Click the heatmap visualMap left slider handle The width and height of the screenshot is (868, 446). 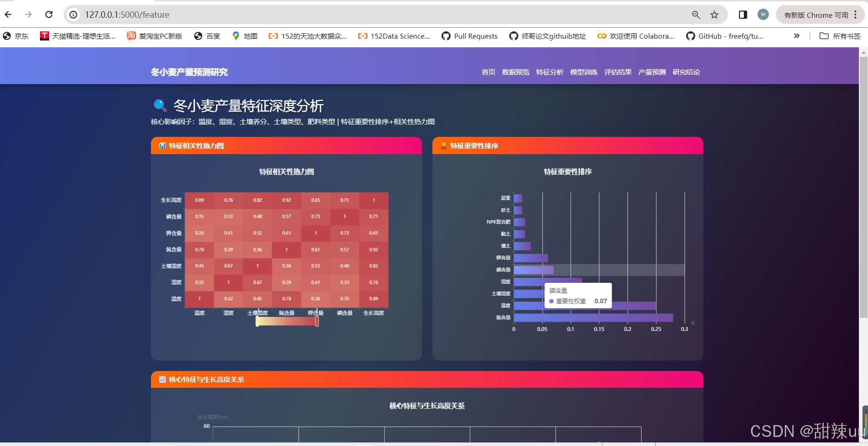tap(257, 321)
